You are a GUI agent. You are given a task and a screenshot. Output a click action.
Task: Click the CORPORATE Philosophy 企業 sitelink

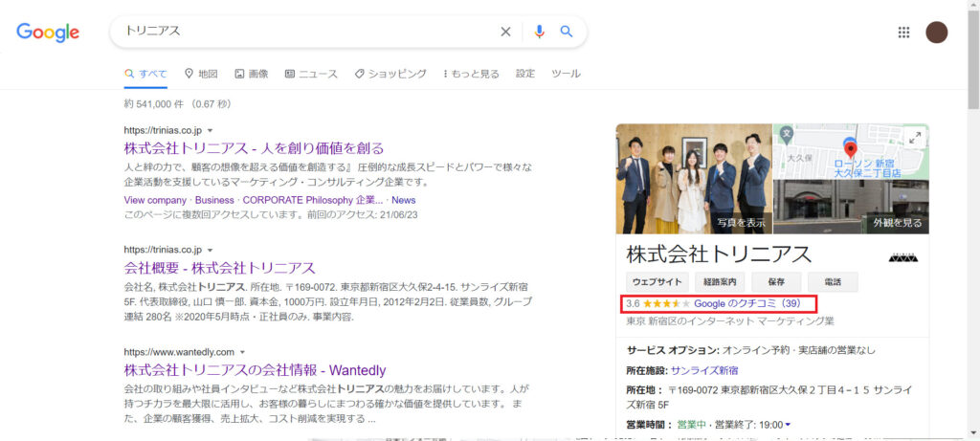[313, 201]
